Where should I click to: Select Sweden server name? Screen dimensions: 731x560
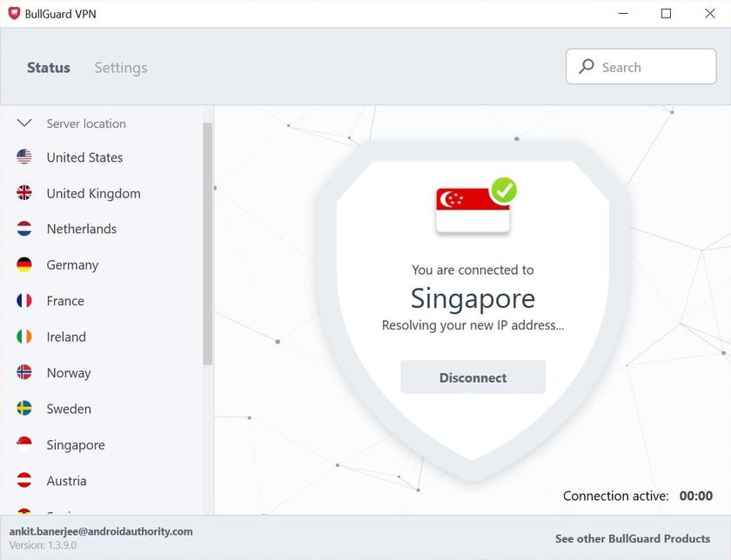tap(69, 409)
